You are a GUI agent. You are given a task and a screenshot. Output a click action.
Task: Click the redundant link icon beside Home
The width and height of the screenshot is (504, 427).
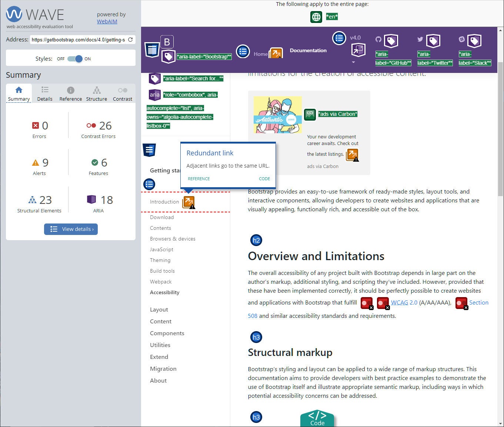click(x=276, y=53)
